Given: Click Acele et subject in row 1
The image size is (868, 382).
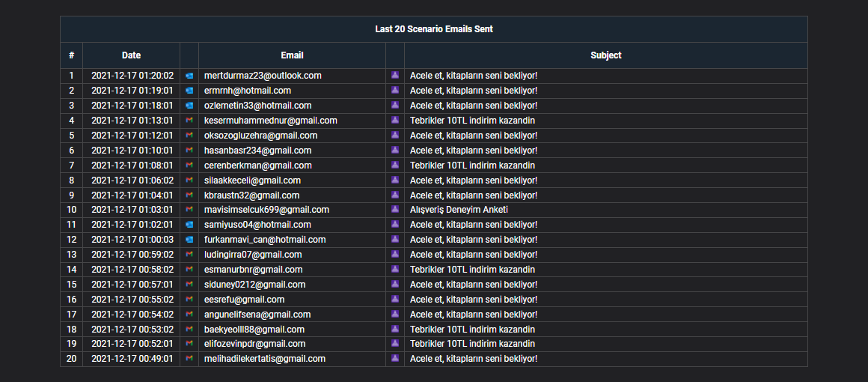Looking at the screenshot, I should pyautogui.click(x=474, y=76).
